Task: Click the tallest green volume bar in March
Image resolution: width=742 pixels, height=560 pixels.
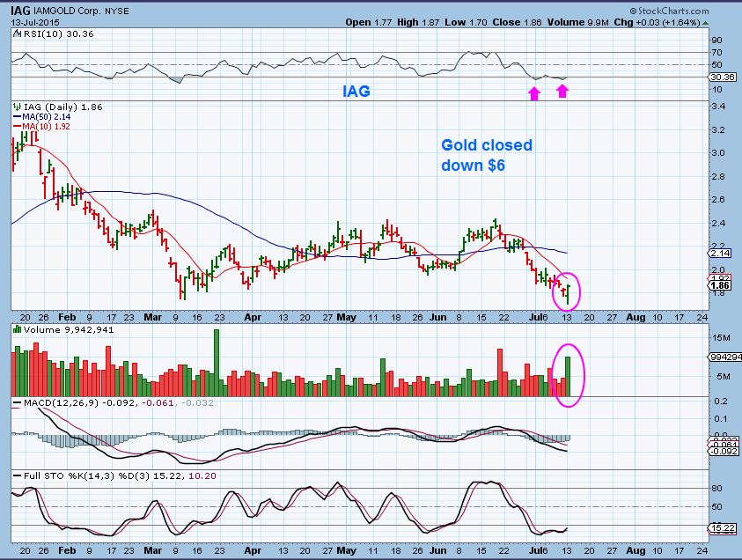Action: [217, 363]
